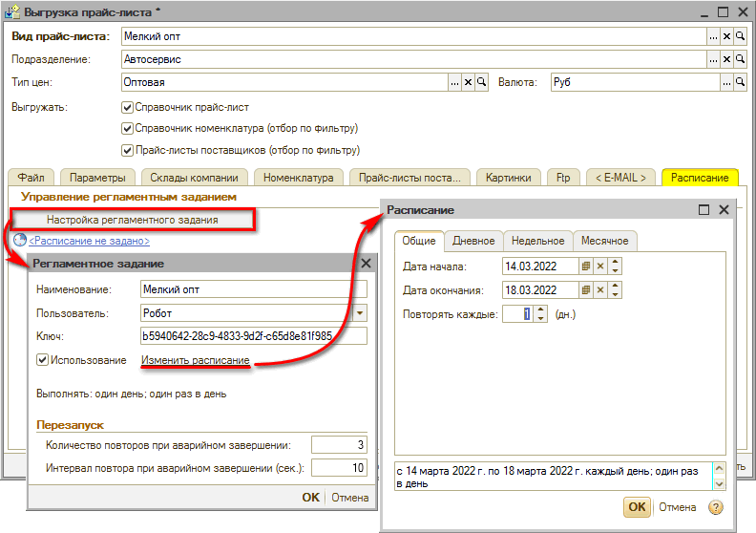Expand the Пользователь dropdown list
Screen dimensions: 756x533
pyautogui.click(x=360, y=312)
